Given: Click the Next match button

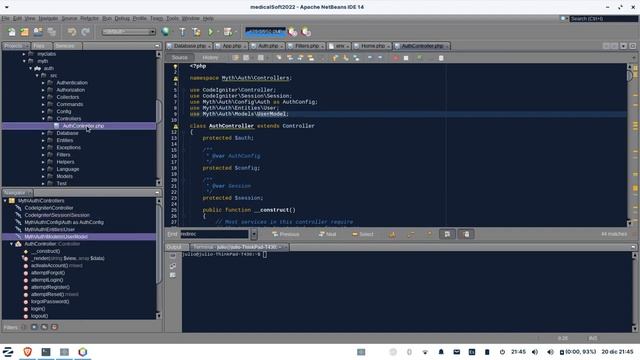Looking at the screenshot, I should [x=327, y=234].
